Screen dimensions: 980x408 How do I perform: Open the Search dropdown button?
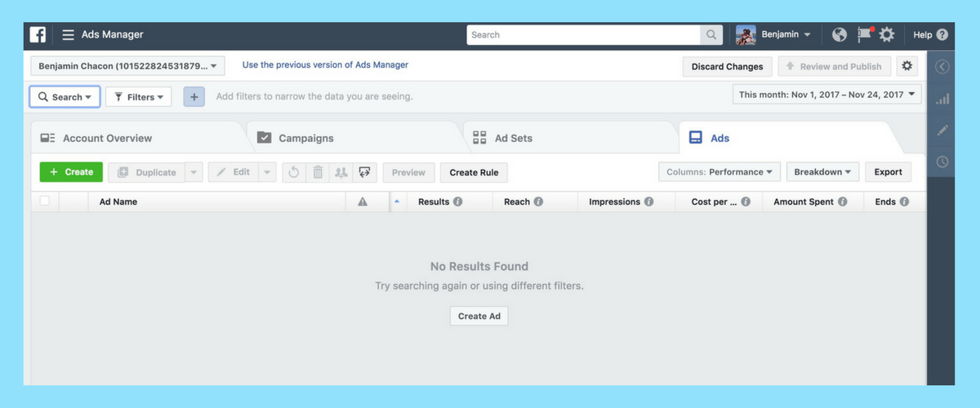click(65, 96)
